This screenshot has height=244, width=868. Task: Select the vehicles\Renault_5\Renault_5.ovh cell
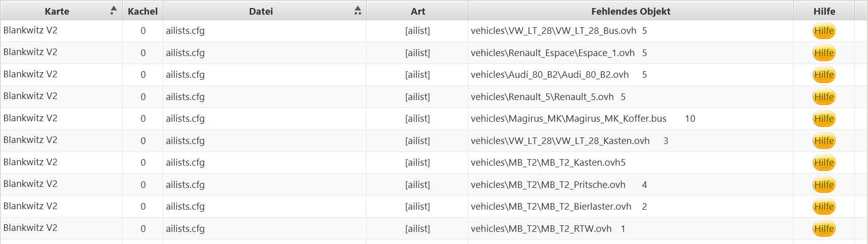(x=542, y=97)
